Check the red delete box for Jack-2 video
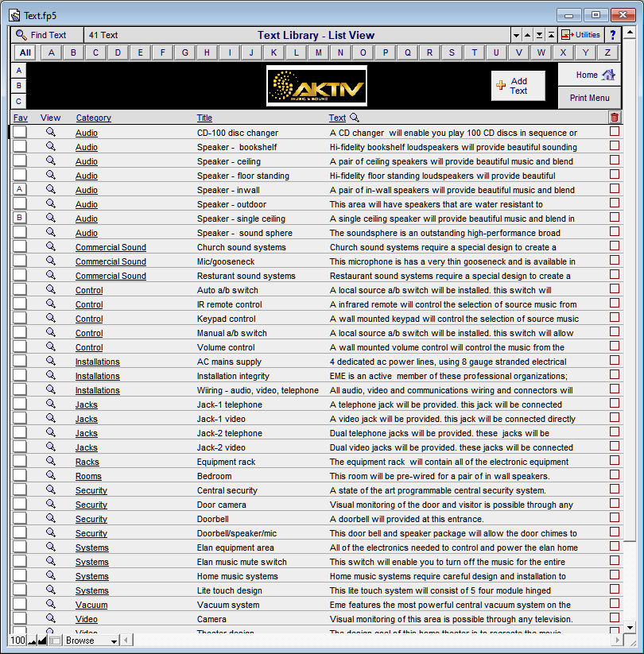644x654 pixels. coord(615,446)
